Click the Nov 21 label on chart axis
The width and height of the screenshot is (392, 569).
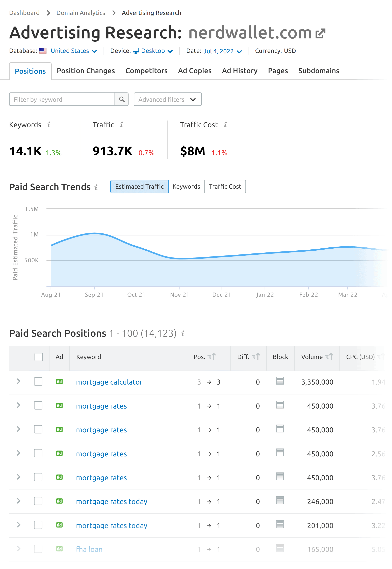pos(179,295)
